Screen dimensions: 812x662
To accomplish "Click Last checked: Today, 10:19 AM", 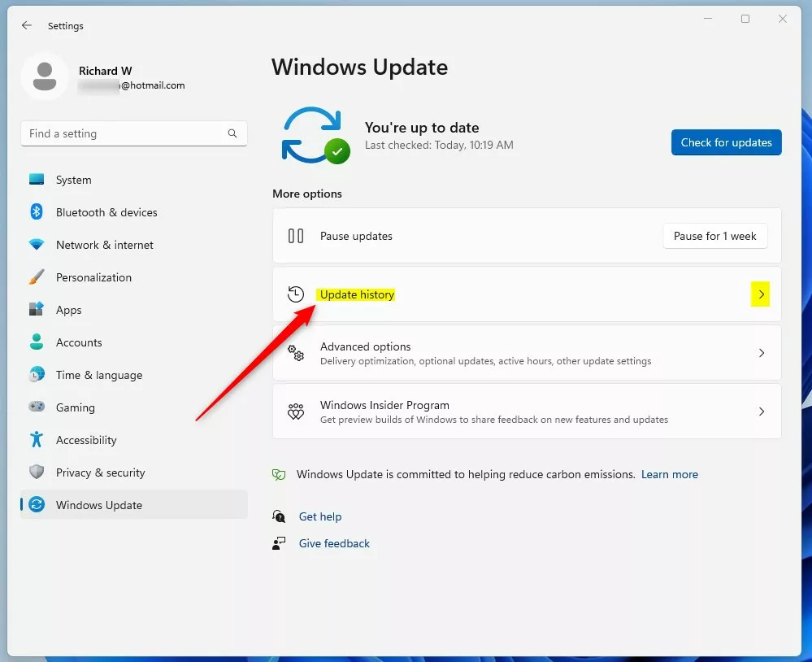I will (x=439, y=145).
